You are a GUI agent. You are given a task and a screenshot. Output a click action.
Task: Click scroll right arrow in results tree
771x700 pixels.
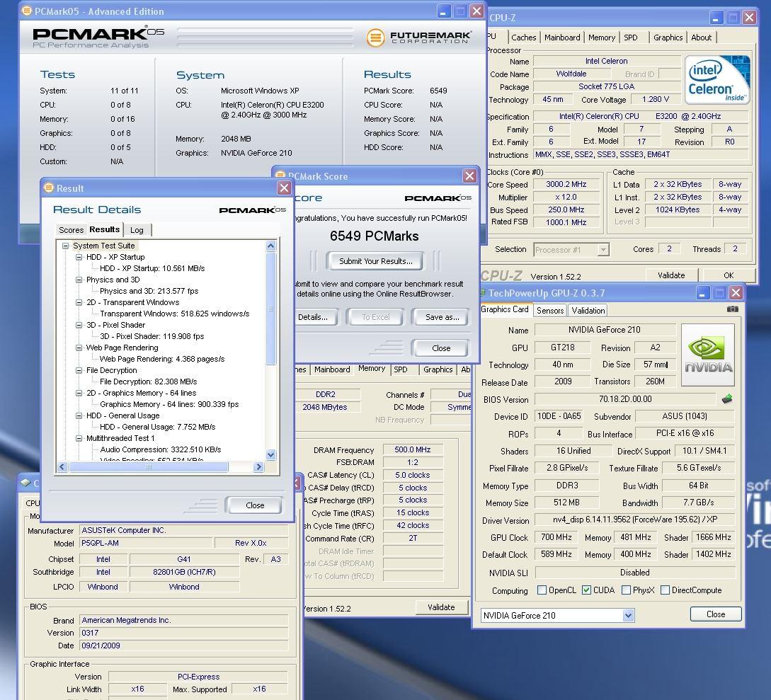coord(258,467)
